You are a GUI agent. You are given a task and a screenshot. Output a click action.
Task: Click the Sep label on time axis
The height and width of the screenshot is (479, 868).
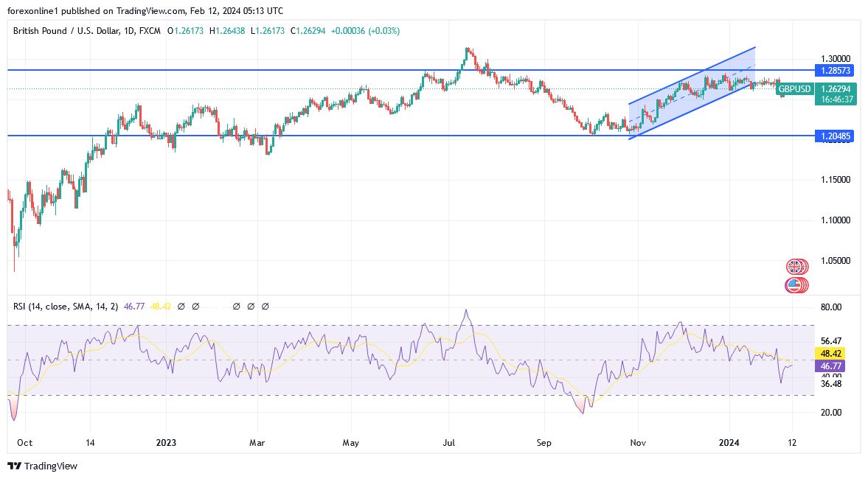[544, 443]
